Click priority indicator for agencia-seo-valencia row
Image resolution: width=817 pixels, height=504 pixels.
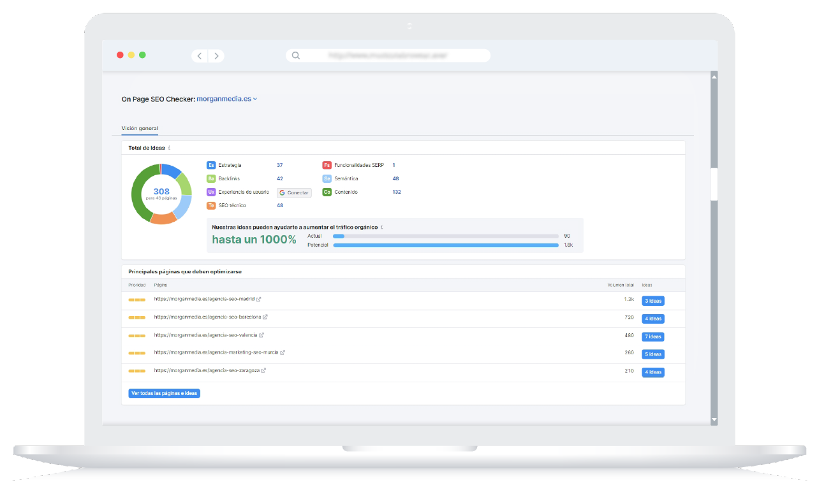136,335
